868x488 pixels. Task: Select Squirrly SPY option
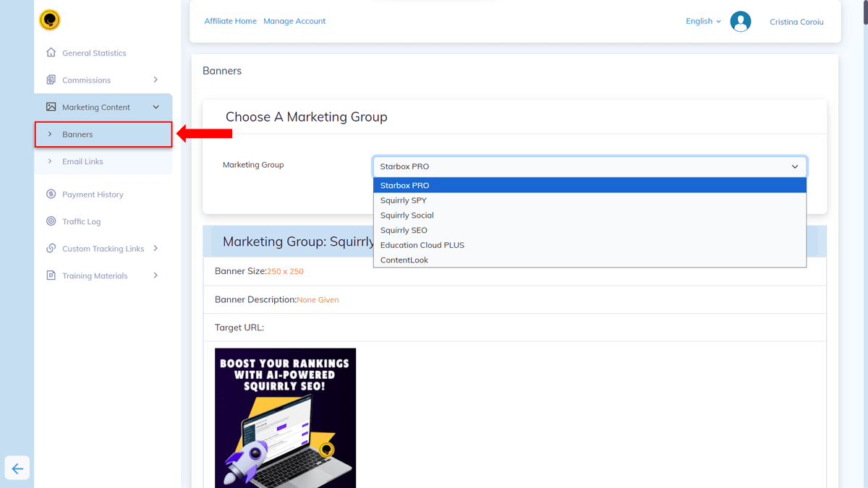click(590, 200)
